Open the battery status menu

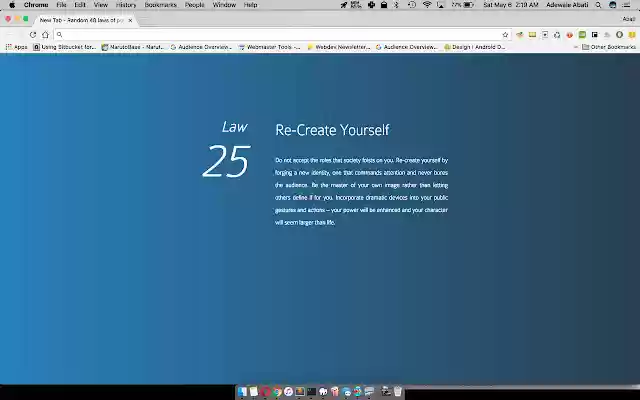[463, 5]
